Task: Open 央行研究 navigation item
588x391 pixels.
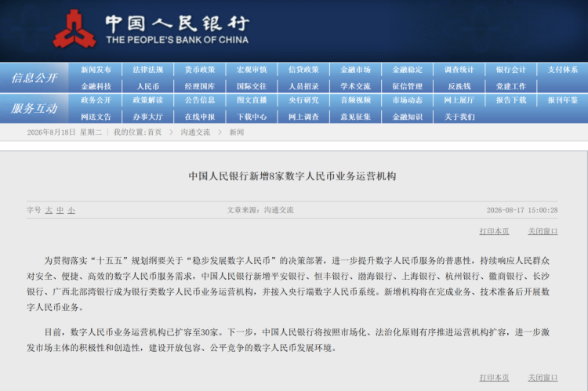Action: 303,100
